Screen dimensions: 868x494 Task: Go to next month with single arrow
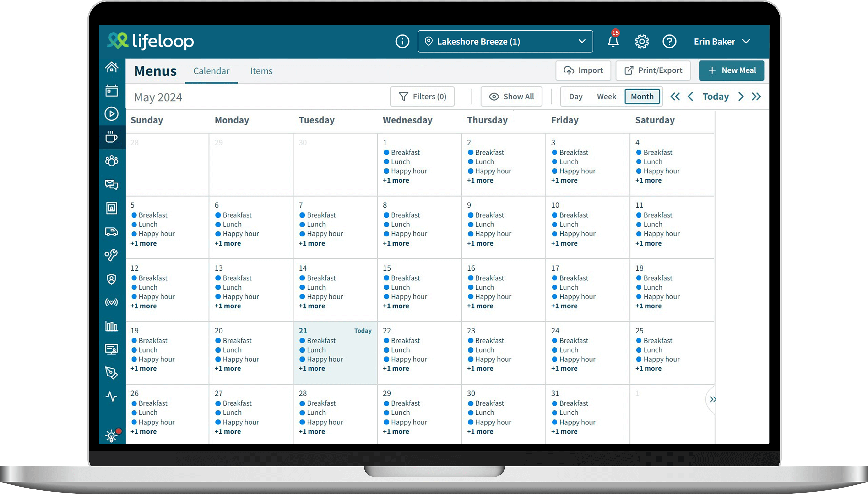coord(741,97)
